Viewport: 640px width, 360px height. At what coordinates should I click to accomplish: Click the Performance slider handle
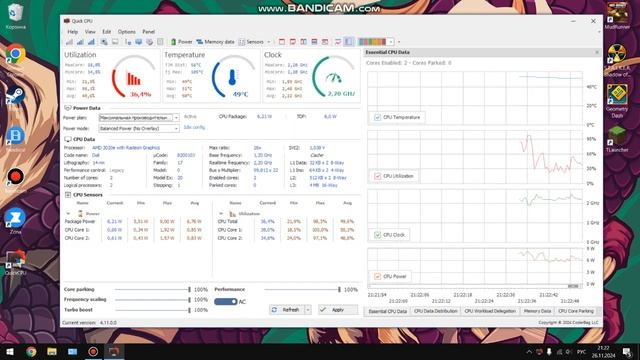click(339, 289)
